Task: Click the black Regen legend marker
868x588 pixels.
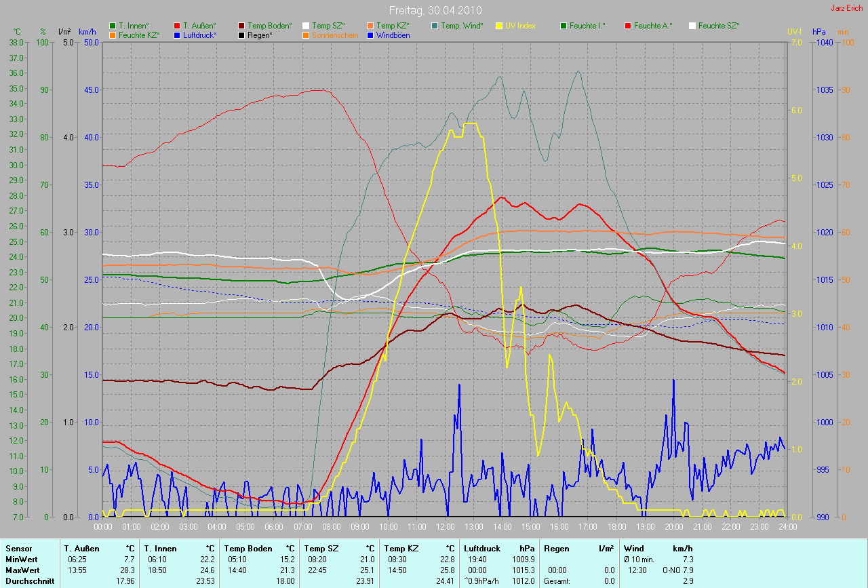Action: point(241,35)
